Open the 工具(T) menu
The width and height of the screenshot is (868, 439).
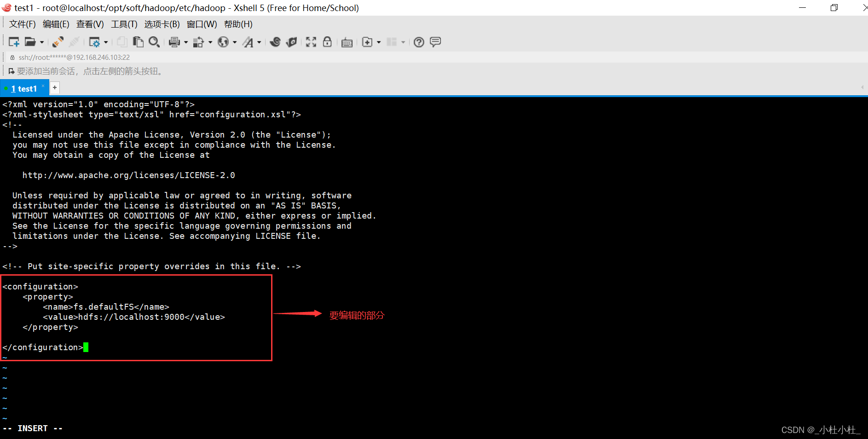pyautogui.click(x=124, y=24)
